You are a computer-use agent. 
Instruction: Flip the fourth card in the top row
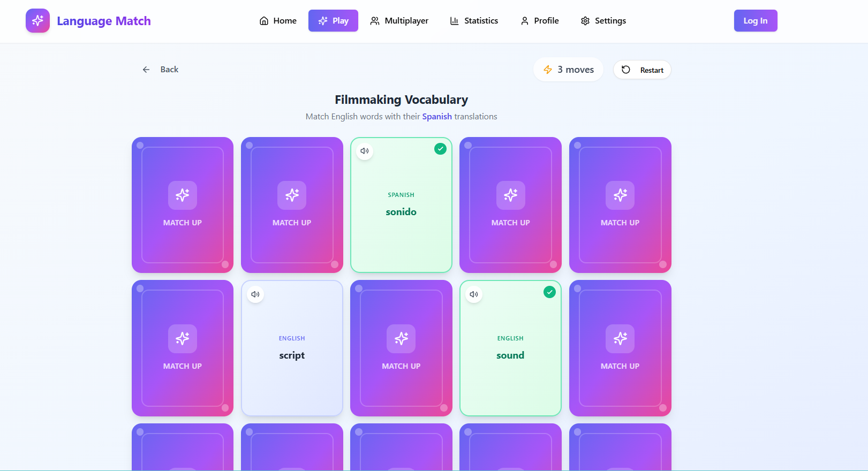click(x=511, y=205)
